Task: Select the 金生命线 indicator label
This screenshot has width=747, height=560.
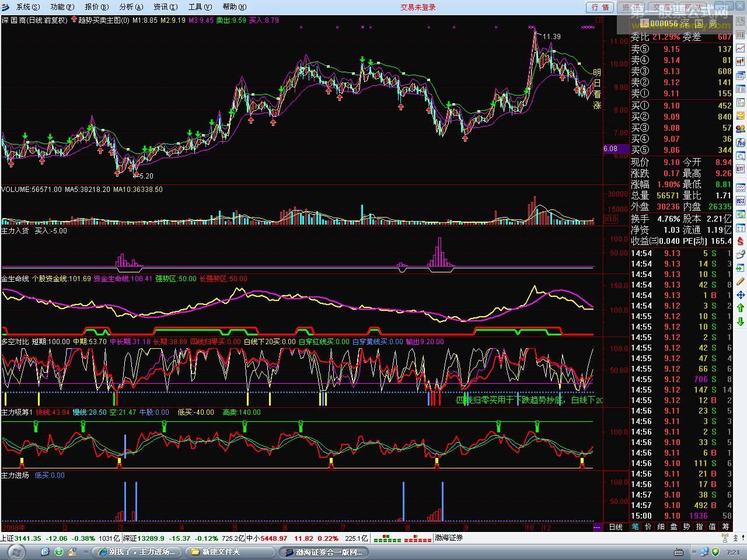Action: point(15,278)
